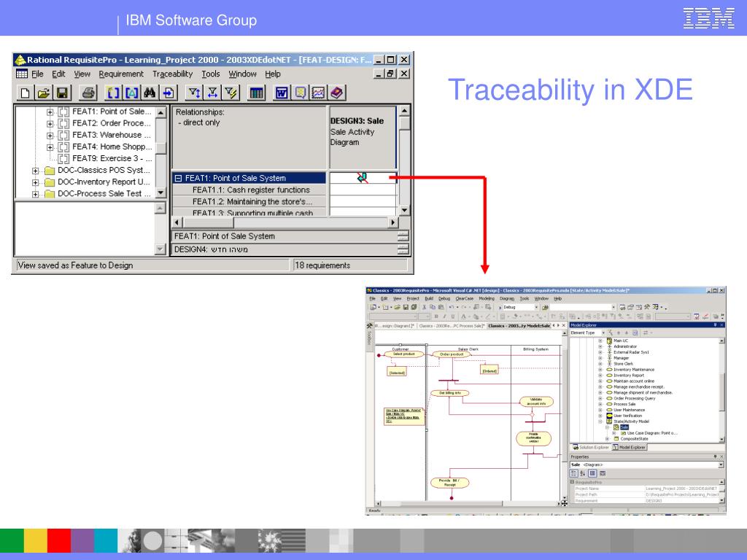The height and width of the screenshot is (560, 747).
Task: Open the Element Type dropdown in Model Explorer
Action: click(x=603, y=332)
